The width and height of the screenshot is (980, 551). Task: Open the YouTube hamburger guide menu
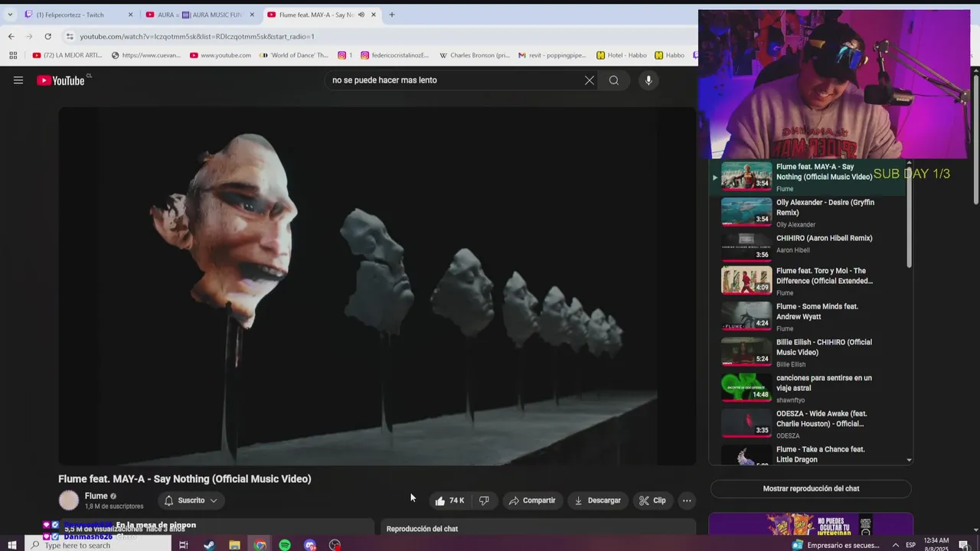click(x=18, y=80)
